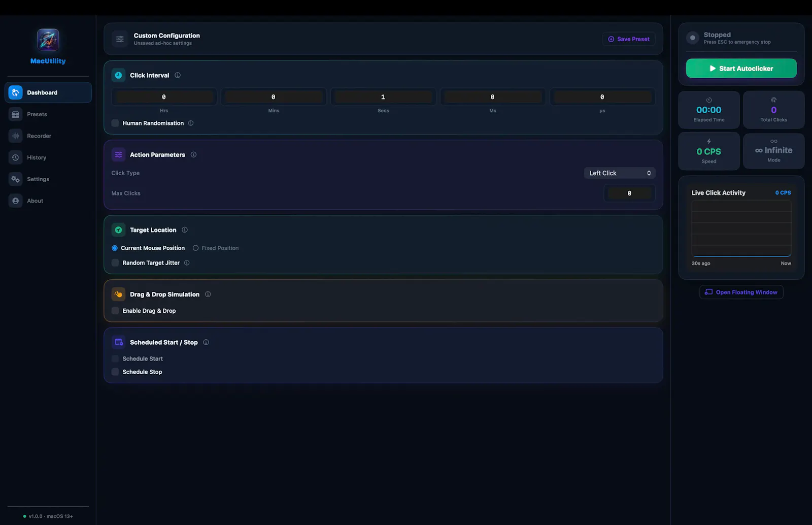812x525 pixels.
Task: Open the About page
Action: (48, 201)
